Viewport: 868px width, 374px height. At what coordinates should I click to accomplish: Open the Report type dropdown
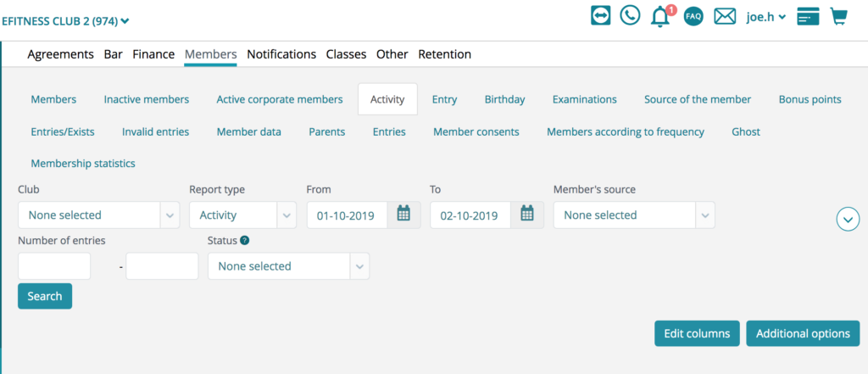coord(243,215)
